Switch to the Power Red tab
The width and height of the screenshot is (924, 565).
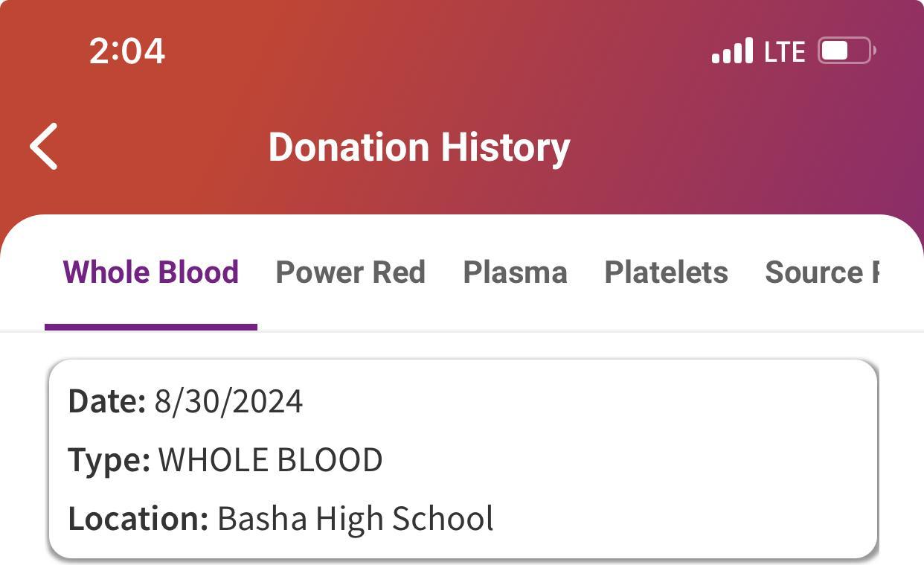(x=350, y=272)
